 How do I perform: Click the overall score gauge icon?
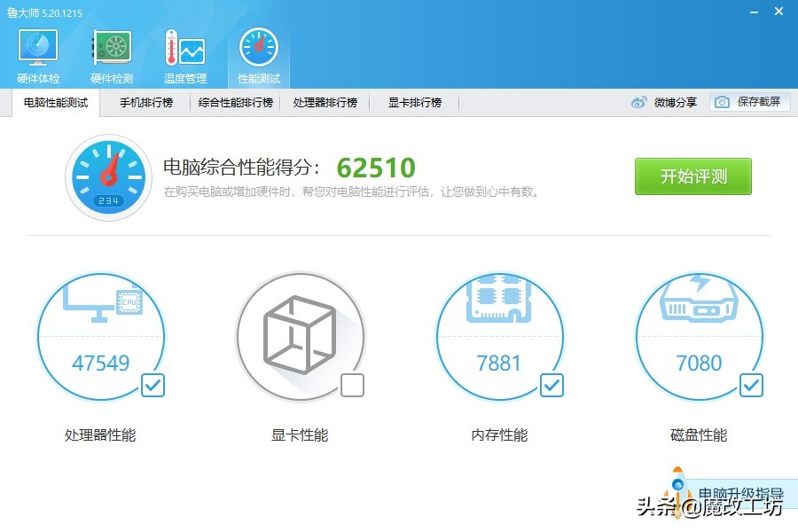[x=108, y=176]
